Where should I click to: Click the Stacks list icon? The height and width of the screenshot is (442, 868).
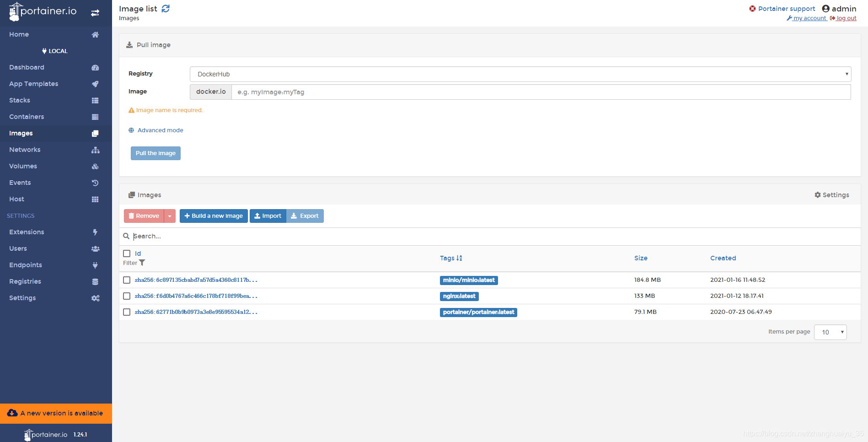point(95,101)
